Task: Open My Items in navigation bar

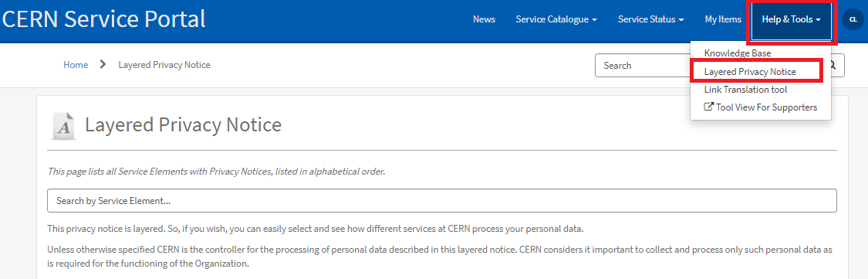Action: [x=723, y=19]
